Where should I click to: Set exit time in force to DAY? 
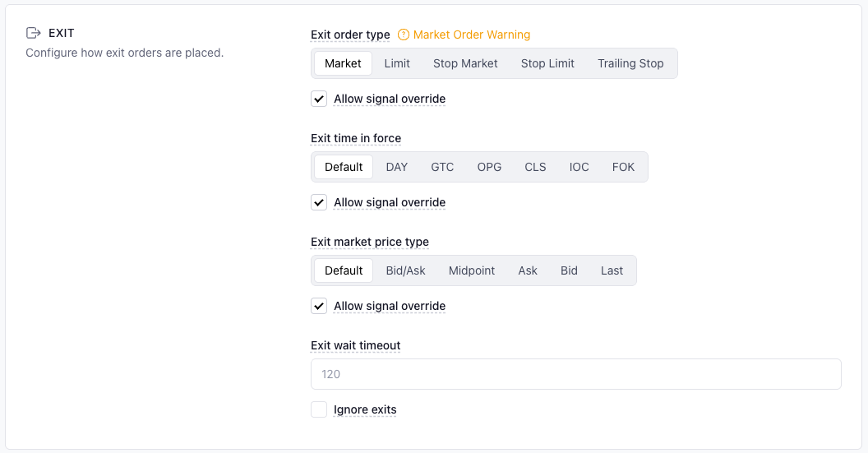[x=397, y=167]
